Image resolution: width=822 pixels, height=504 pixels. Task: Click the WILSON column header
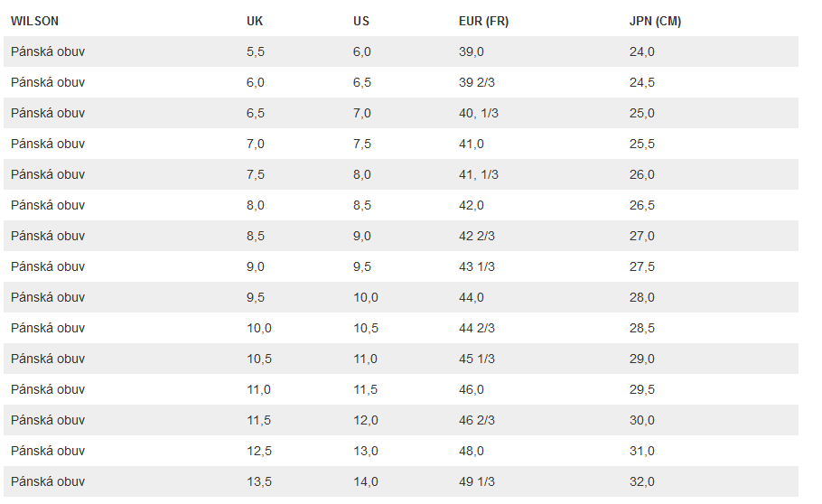click(34, 21)
